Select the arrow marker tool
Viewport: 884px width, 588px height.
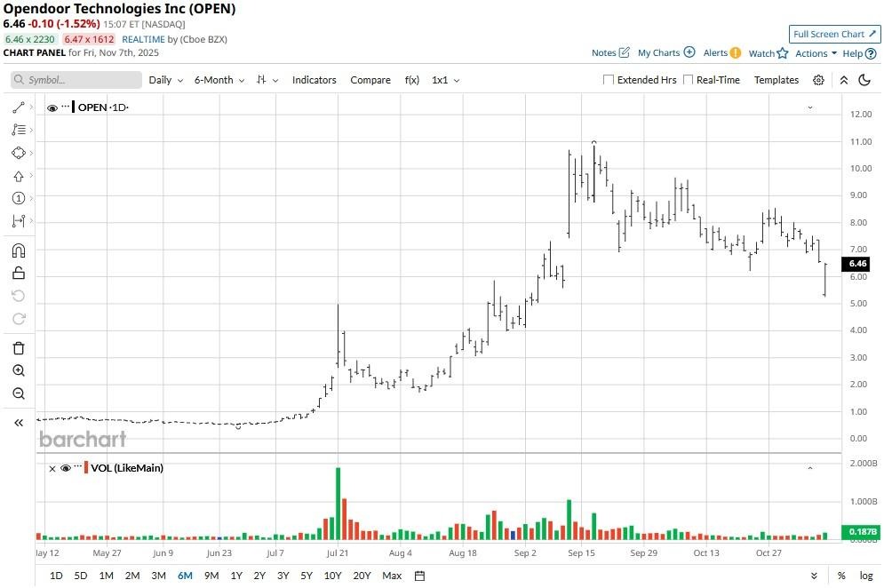tap(18, 176)
